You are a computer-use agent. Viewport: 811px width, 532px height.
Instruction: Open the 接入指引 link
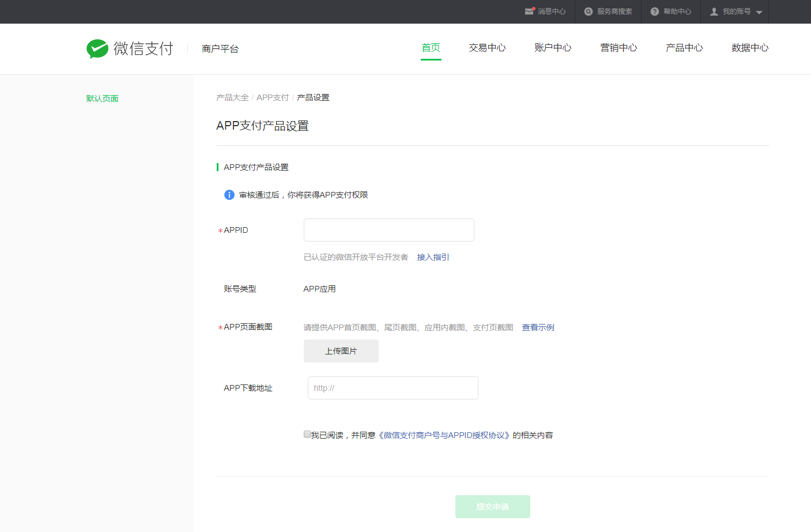tap(433, 257)
